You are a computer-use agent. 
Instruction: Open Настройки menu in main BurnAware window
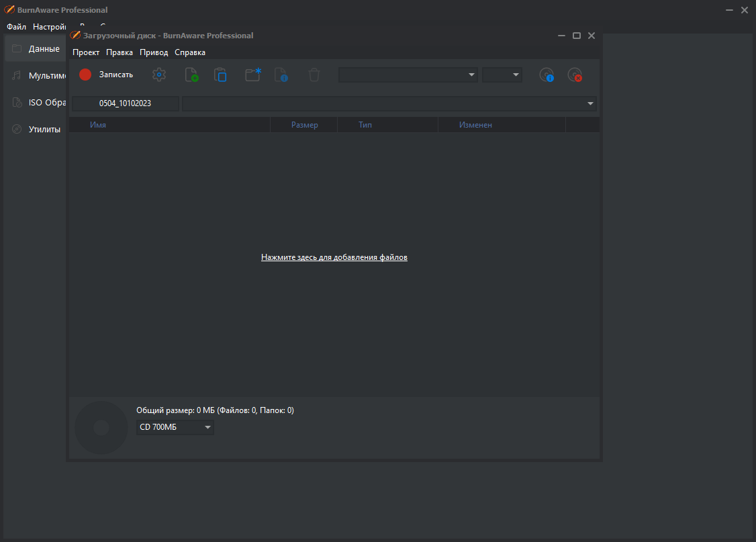pos(49,27)
